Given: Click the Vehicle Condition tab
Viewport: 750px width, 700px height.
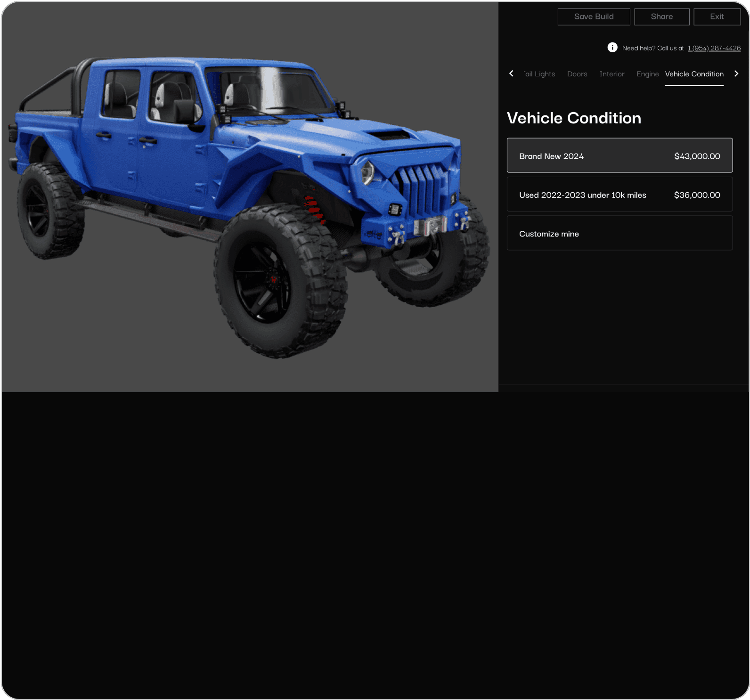Looking at the screenshot, I should 694,74.
